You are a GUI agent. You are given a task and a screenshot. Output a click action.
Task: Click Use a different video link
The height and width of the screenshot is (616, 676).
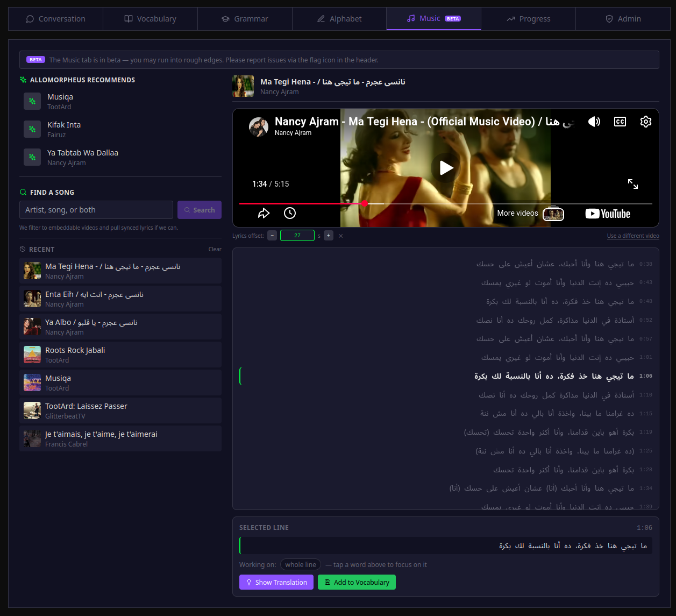(633, 236)
